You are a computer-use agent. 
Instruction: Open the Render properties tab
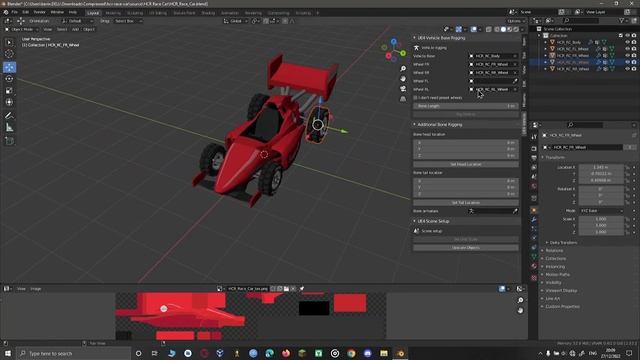coord(534,148)
